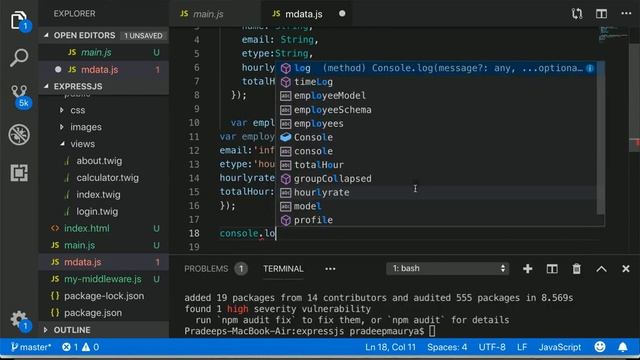Switch git branch master in status bar
The width and height of the screenshot is (640, 360).
click(31, 347)
